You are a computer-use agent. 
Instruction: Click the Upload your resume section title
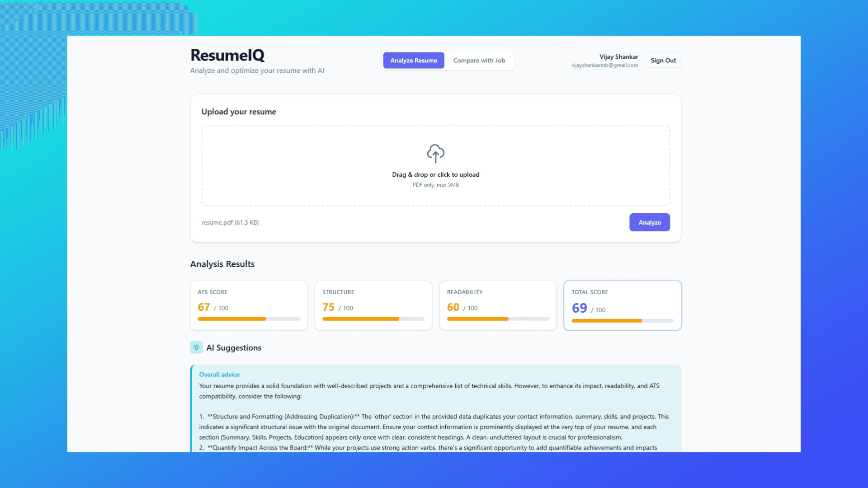click(239, 112)
